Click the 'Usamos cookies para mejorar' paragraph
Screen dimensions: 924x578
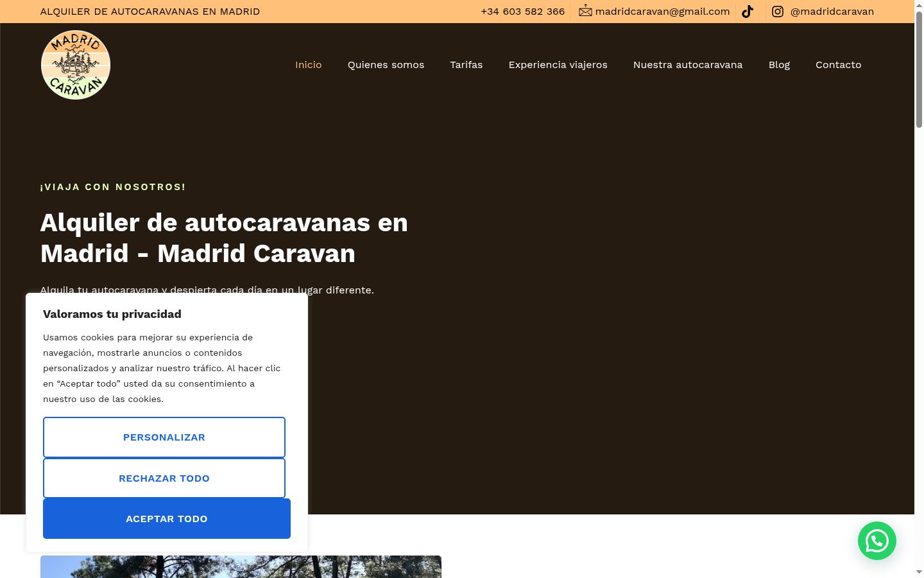pos(162,368)
